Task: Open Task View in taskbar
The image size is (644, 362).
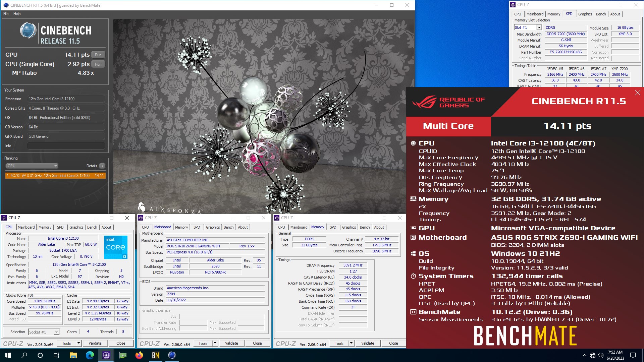Action: coord(56,355)
